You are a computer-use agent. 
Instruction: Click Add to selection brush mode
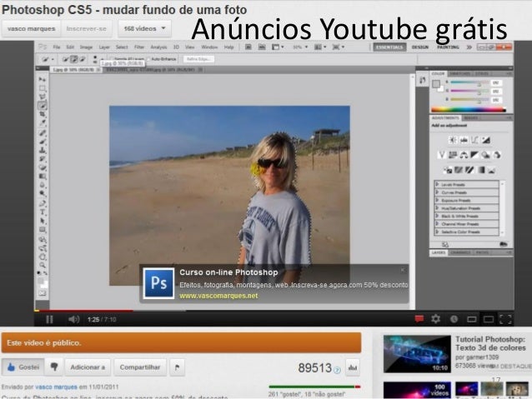73,59
